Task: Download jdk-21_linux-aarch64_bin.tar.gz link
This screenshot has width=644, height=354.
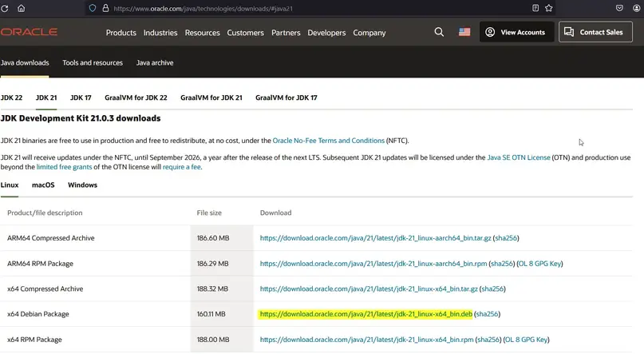Action: pyautogui.click(x=375, y=238)
